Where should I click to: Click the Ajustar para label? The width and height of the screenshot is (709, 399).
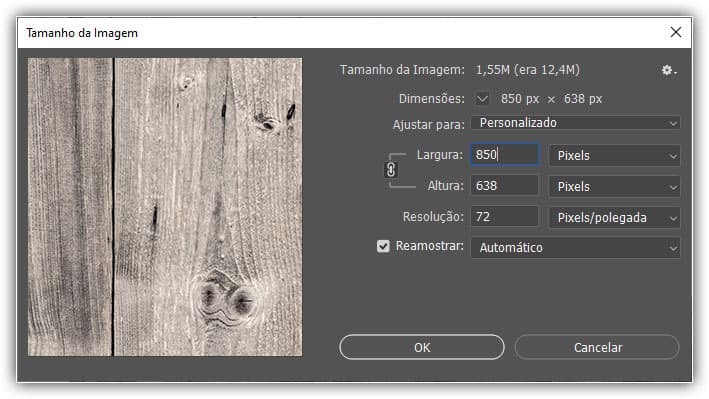tap(429, 124)
